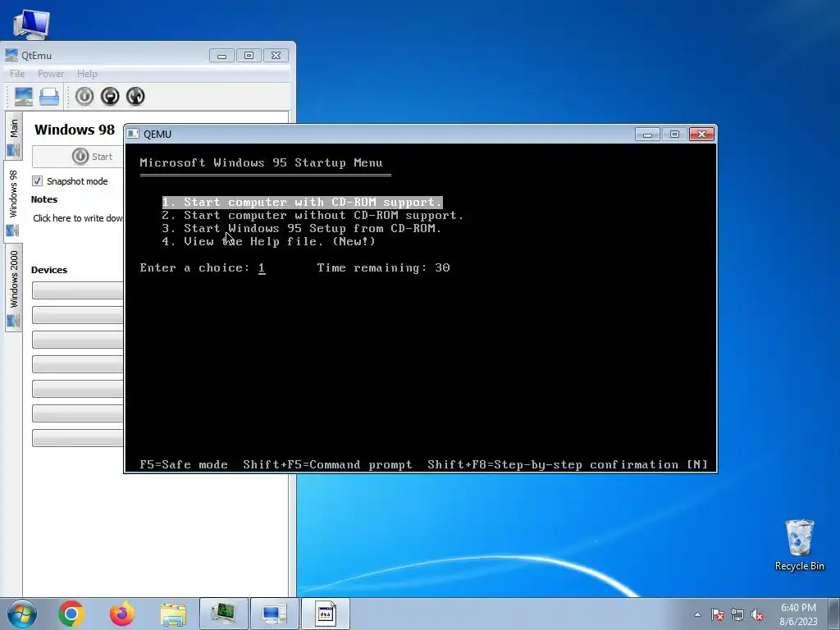Click the Notes field 'Click here to write'
The width and height of the screenshot is (840, 630).
coord(78,218)
